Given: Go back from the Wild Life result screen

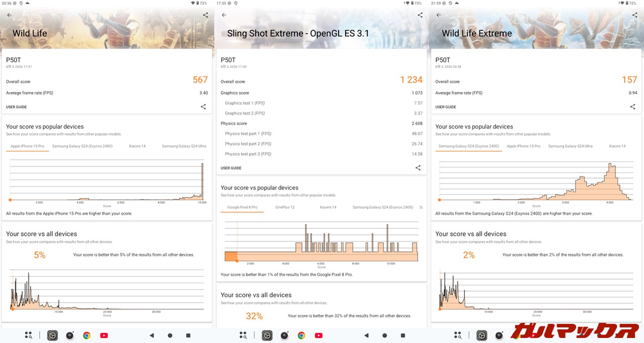Looking at the screenshot, I should pos(9,15).
